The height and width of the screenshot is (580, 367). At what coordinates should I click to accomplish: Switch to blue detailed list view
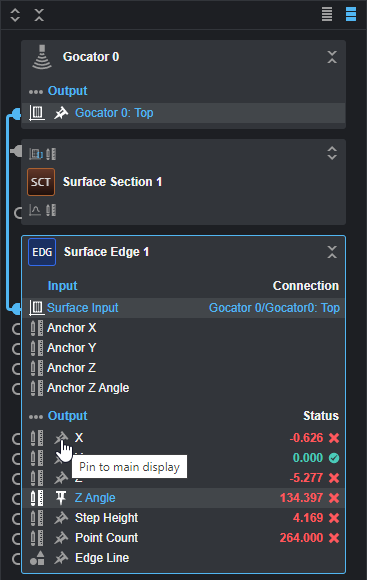(x=351, y=14)
